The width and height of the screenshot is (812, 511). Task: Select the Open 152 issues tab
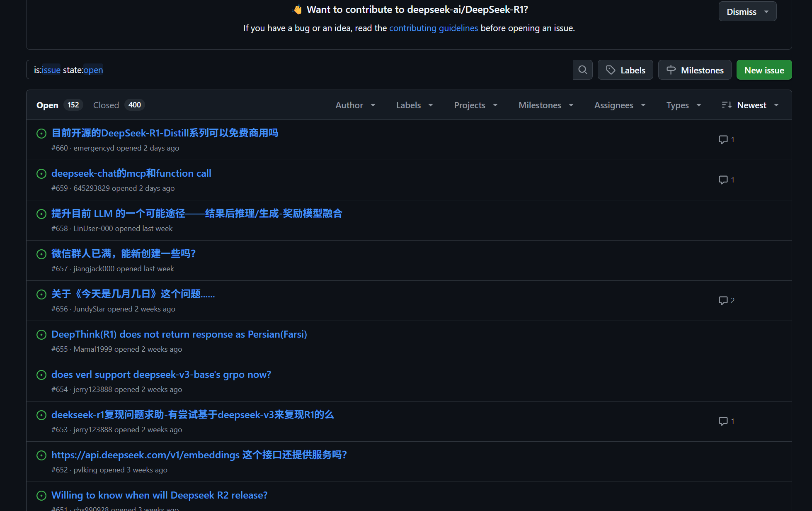pos(59,105)
